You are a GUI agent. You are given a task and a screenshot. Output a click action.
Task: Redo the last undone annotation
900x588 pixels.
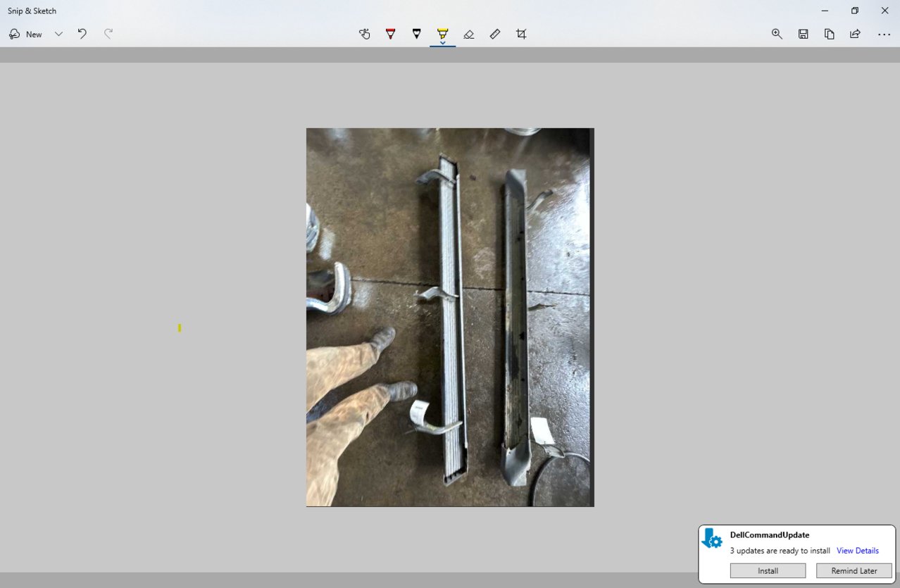coord(108,34)
